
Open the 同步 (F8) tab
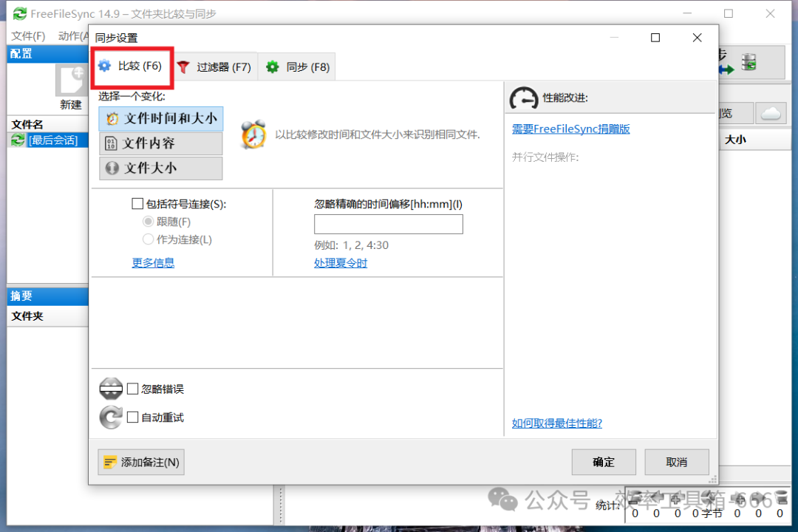[297, 66]
